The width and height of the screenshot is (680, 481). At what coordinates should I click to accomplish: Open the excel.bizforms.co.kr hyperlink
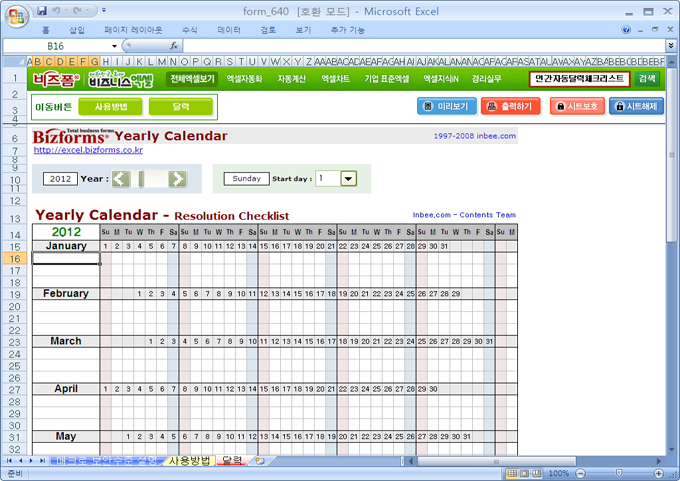[88, 150]
